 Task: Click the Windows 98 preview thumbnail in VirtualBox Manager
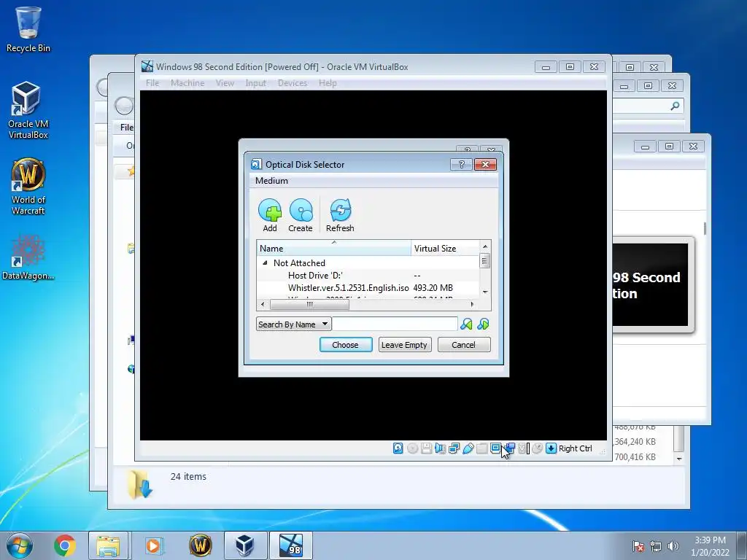[651, 285]
